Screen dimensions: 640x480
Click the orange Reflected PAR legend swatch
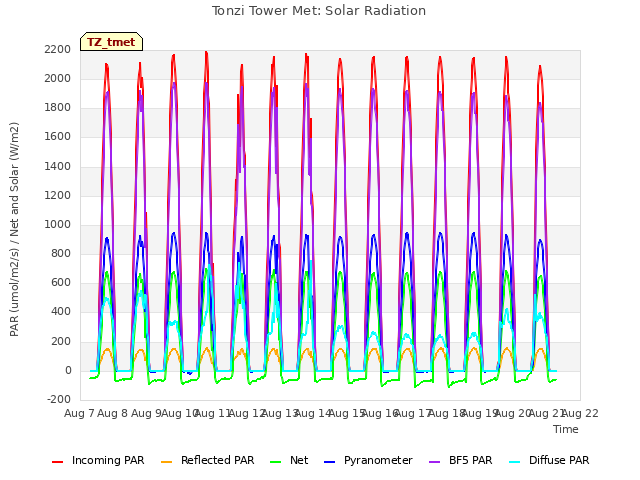167,462
